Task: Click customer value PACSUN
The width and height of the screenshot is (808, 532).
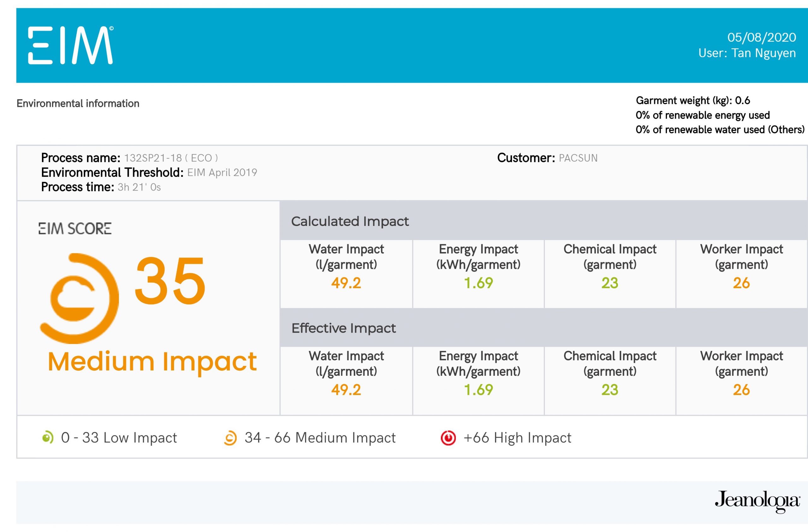Action: 578,158
